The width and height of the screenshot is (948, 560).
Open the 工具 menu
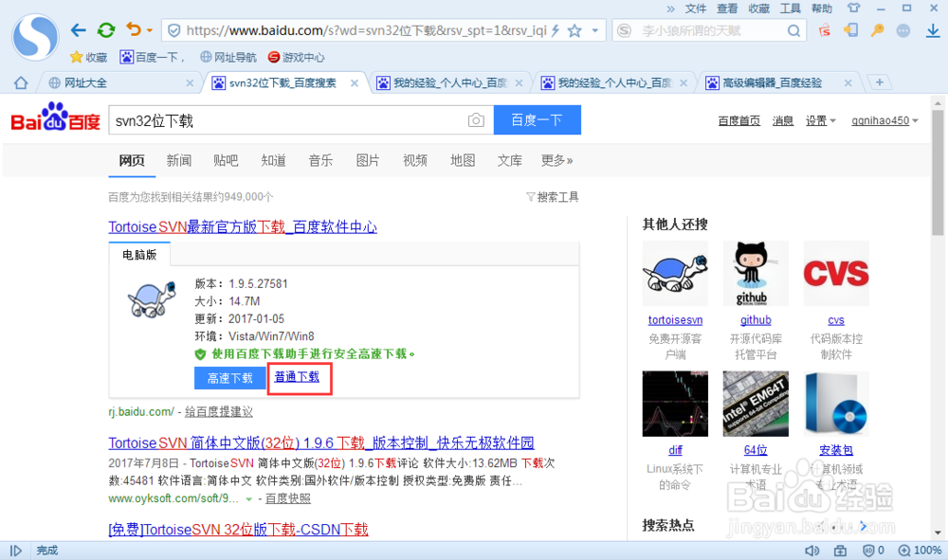tap(790, 9)
